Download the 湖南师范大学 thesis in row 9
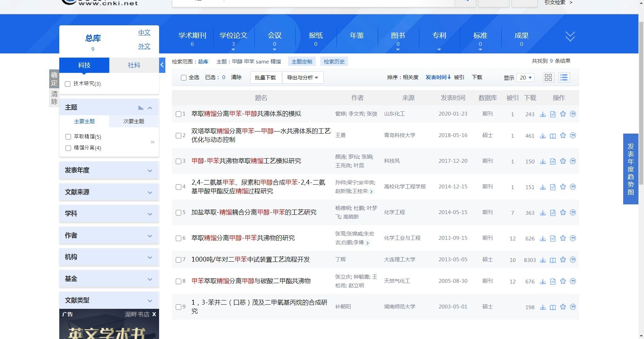644x339 pixels. tap(543, 307)
